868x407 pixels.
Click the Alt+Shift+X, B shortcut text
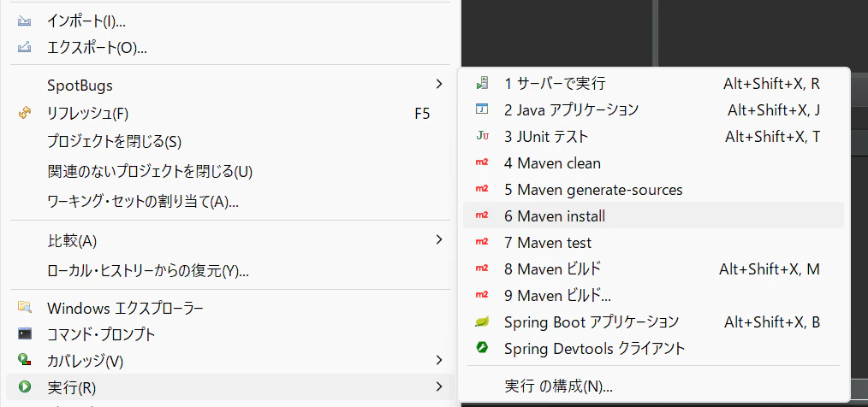(x=772, y=321)
